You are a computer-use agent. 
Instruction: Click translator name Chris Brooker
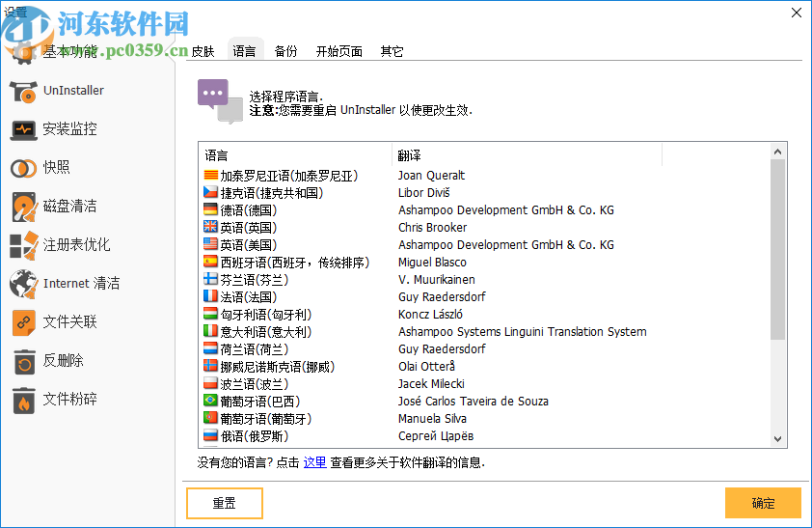[x=432, y=228]
